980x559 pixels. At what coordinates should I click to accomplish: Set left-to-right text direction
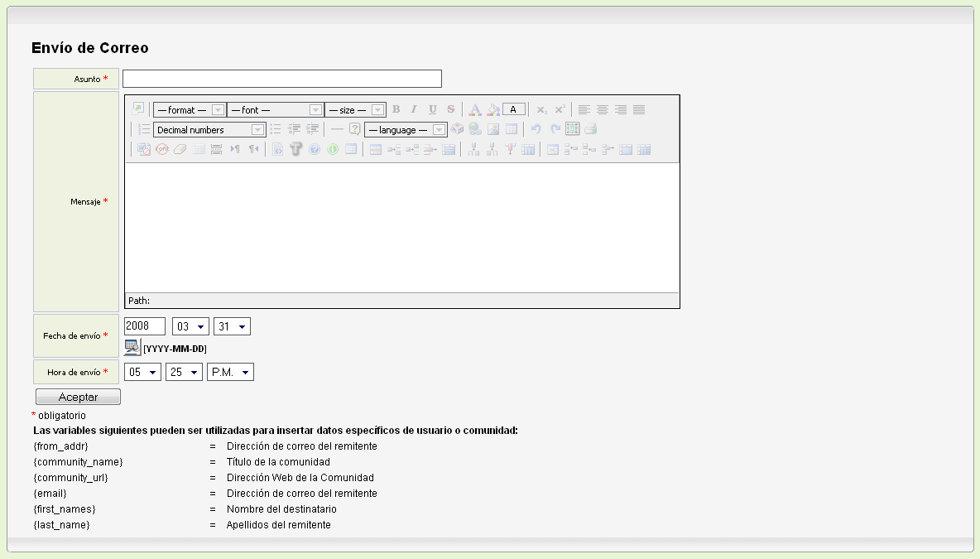pyautogui.click(x=235, y=149)
